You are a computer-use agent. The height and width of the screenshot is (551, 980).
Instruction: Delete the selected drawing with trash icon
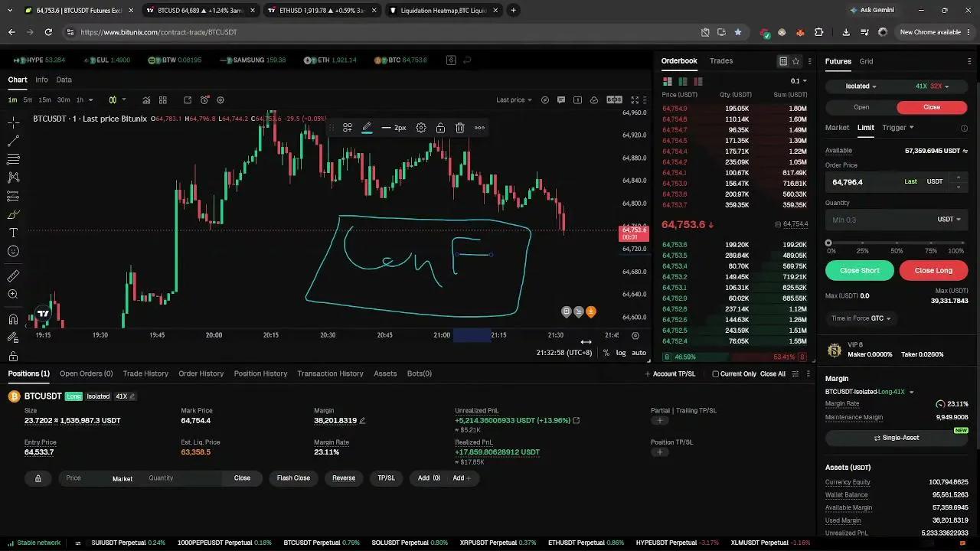point(460,128)
